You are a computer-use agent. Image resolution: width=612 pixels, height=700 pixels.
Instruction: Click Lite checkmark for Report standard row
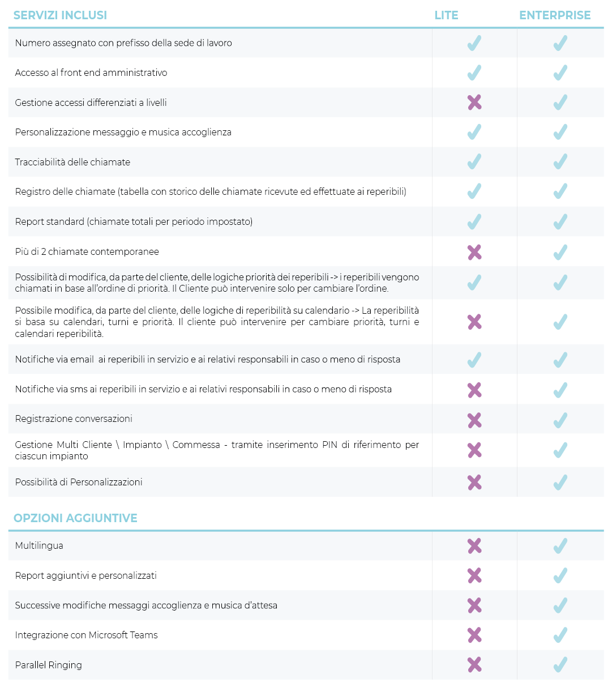coord(474,221)
